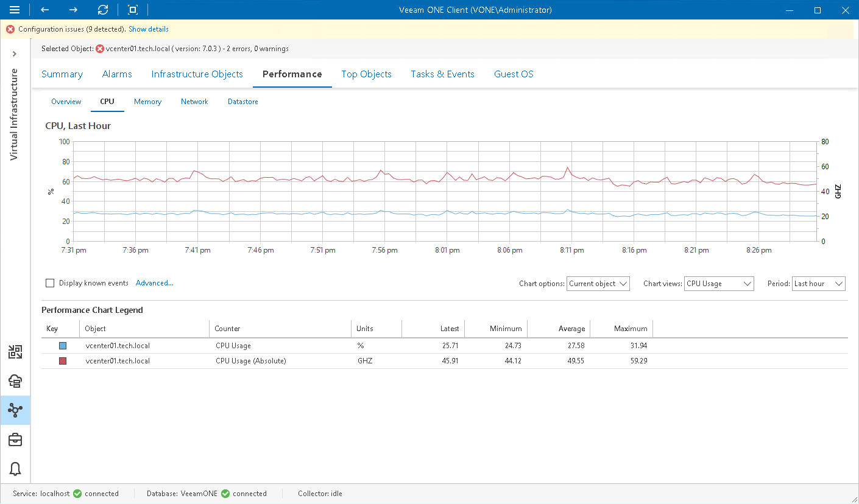The width and height of the screenshot is (859, 504).
Task: Select the Virtual Infrastructure view icon
Action: [15, 410]
